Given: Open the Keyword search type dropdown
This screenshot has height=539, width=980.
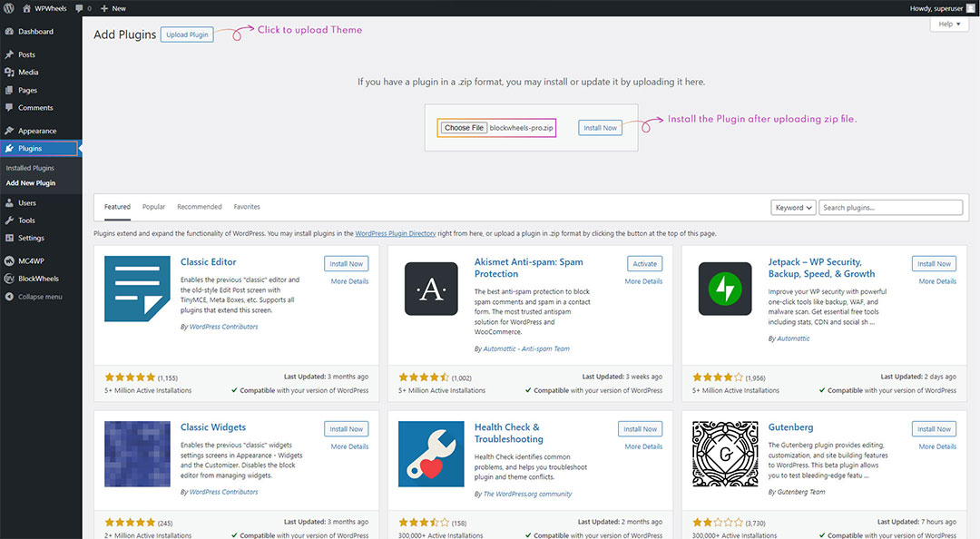Looking at the screenshot, I should [793, 208].
